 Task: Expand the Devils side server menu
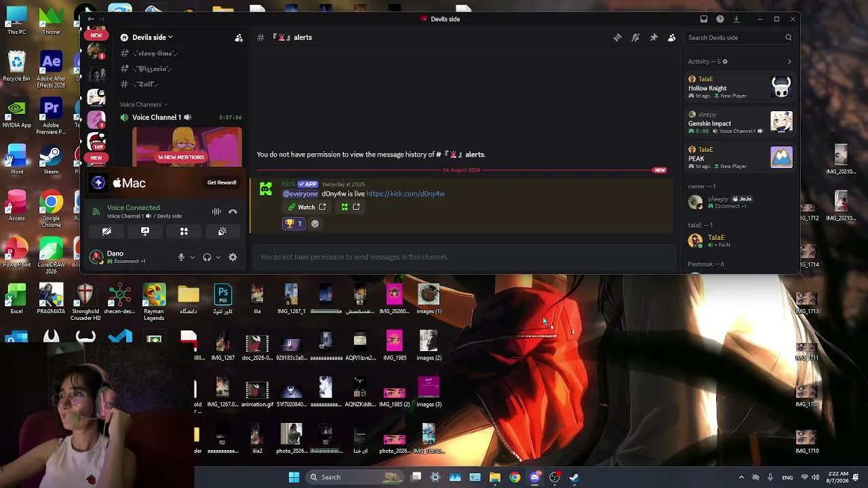[x=152, y=37]
